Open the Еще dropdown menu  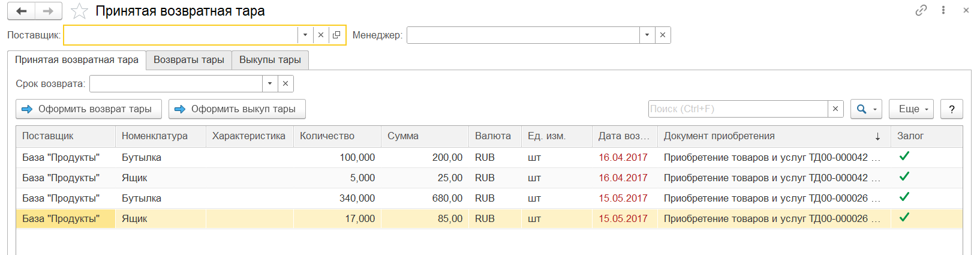911,109
